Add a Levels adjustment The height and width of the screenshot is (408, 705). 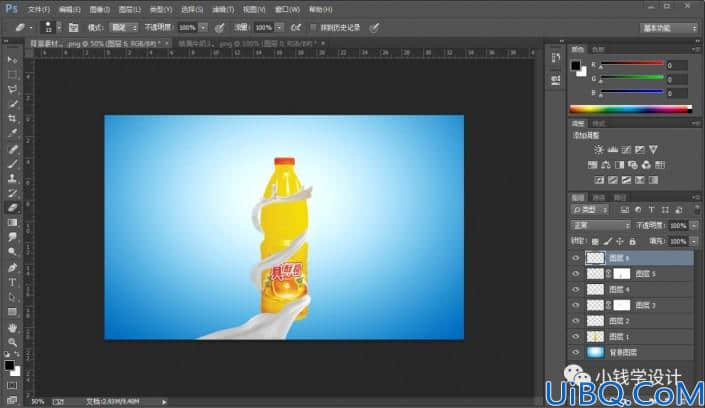[x=612, y=149]
